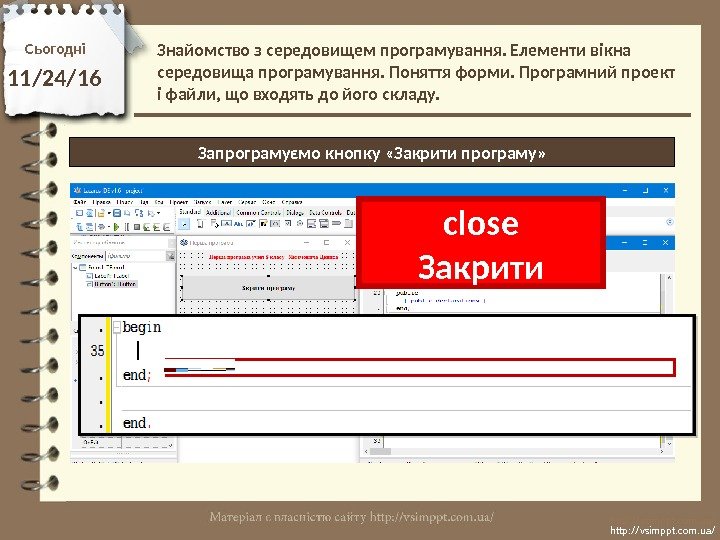The height and width of the screenshot is (540, 720).
Task: Select Button1: TButton in the component tree
Action: 115,284
